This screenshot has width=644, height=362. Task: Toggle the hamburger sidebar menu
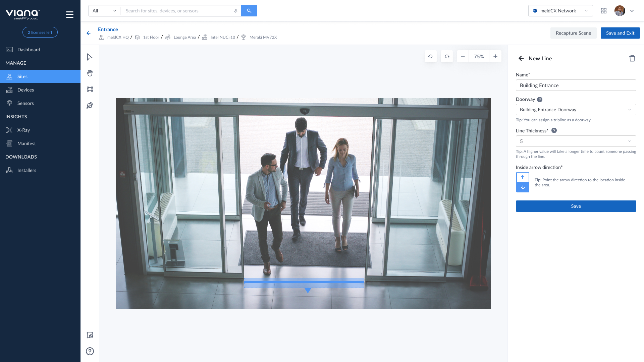(69, 14)
